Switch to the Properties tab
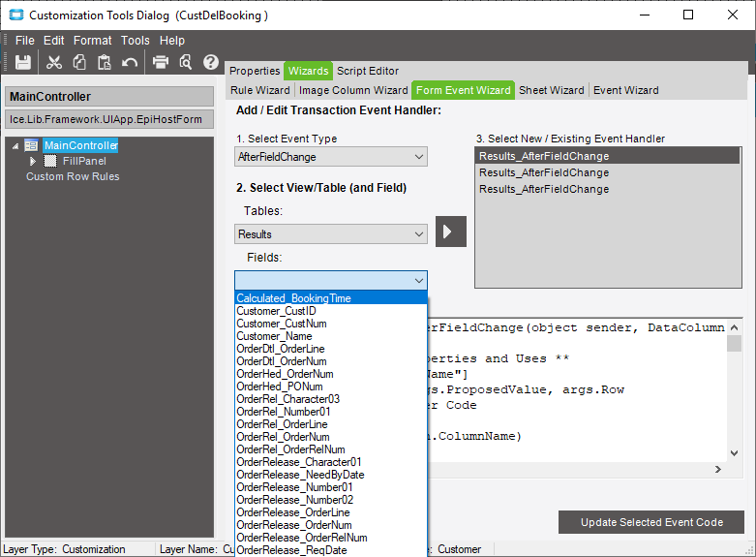 click(255, 71)
